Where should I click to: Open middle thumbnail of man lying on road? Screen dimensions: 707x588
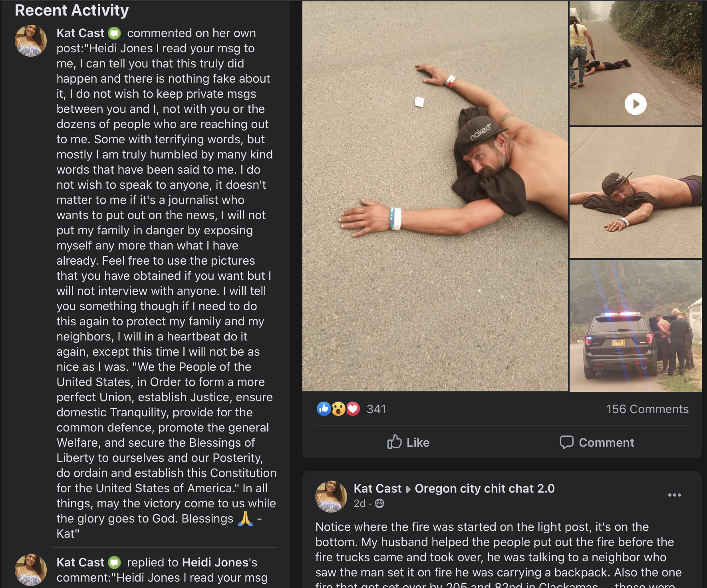(635, 193)
